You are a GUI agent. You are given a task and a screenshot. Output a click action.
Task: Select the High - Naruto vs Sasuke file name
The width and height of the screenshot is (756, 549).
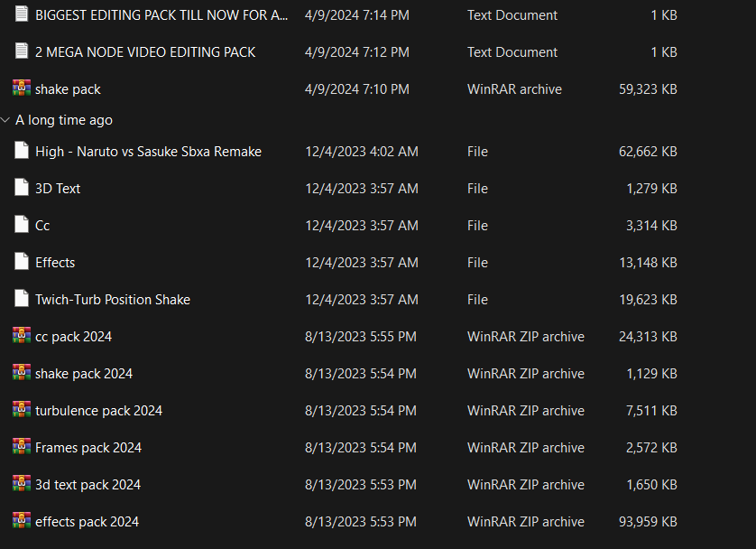[x=148, y=152]
